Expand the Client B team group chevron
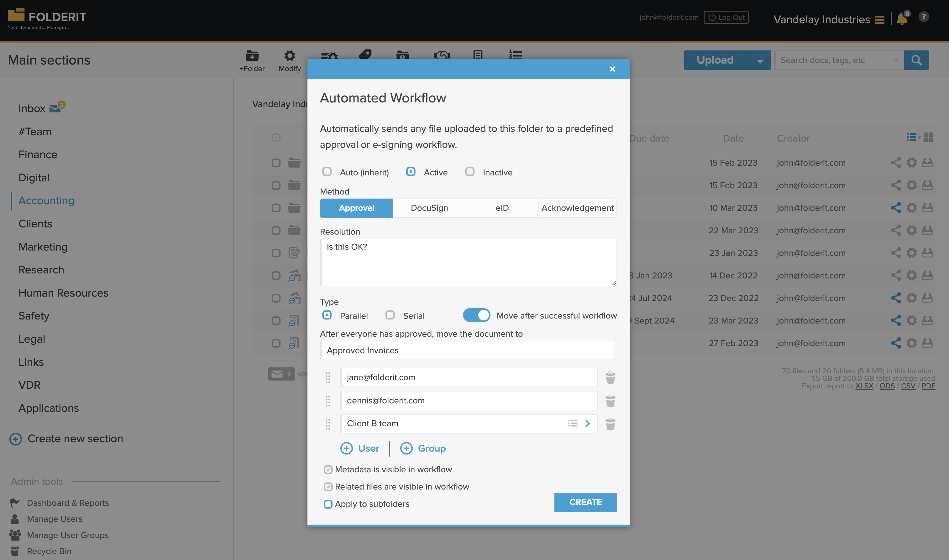This screenshot has width=949, height=560. (587, 424)
